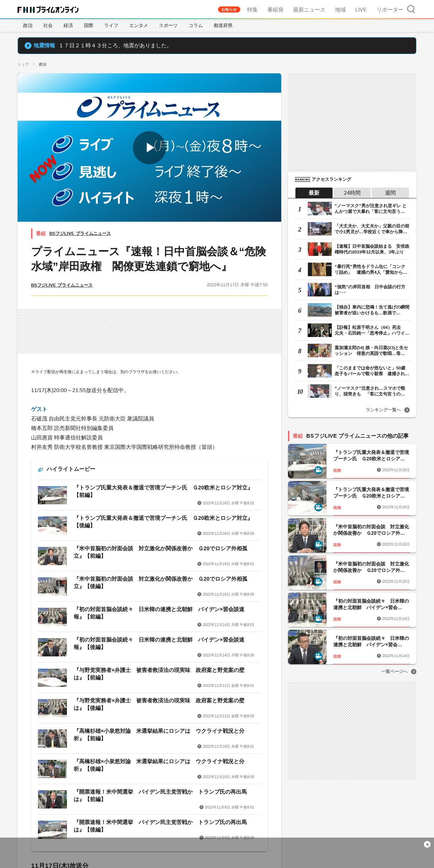Select the エンタメ category
The width and height of the screenshot is (434, 868).
(138, 25)
